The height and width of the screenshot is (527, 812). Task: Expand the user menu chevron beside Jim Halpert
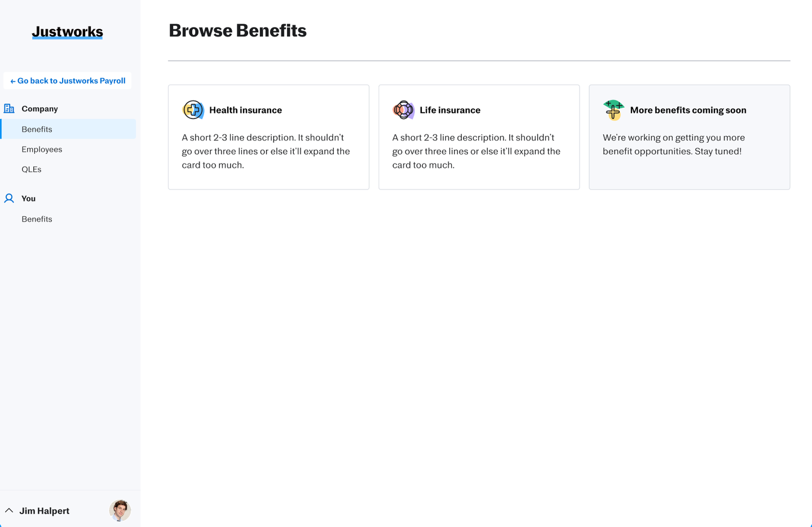[9, 510]
